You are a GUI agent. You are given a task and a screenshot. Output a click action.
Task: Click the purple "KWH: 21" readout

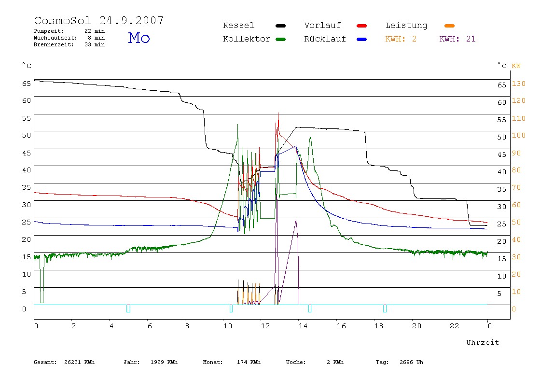pyautogui.click(x=457, y=39)
